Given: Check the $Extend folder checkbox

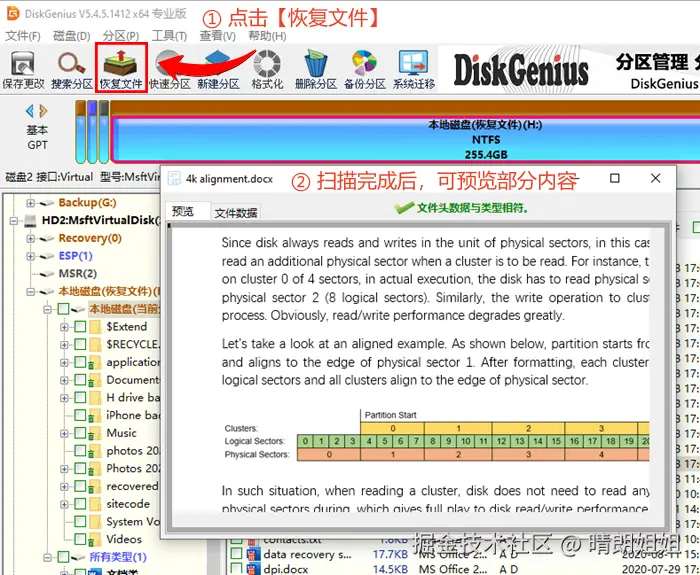Looking at the screenshot, I should (80, 327).
